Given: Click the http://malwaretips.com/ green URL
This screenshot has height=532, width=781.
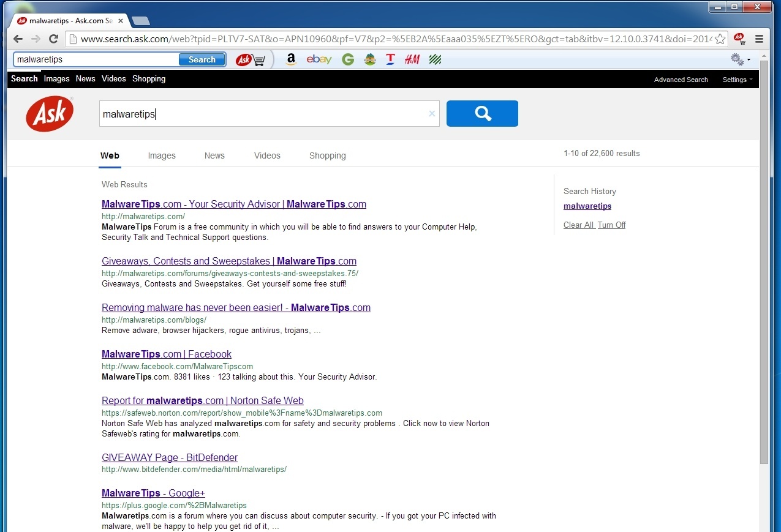Looking at the screenshot, I should [143, 216].
